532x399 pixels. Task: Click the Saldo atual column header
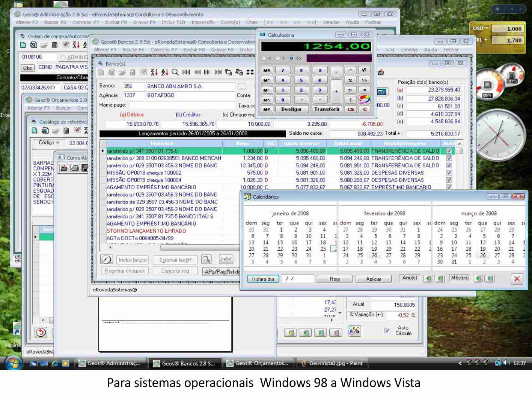click(348, 143)
